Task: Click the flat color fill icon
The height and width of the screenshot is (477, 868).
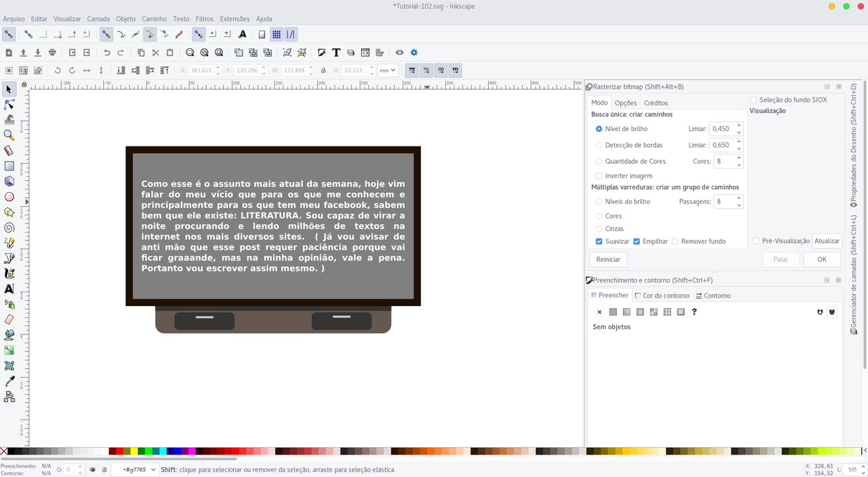Action: point(613,312)
